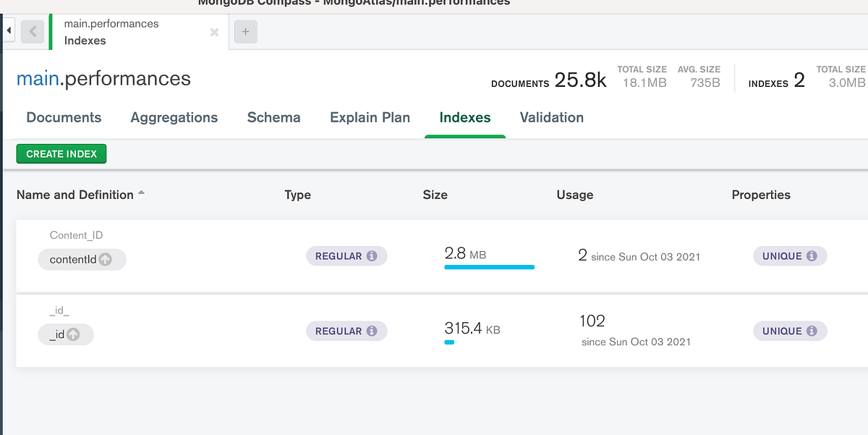Open the Explain Plan tab
This screenshot has width=868, height=435.
coord(370,117)
